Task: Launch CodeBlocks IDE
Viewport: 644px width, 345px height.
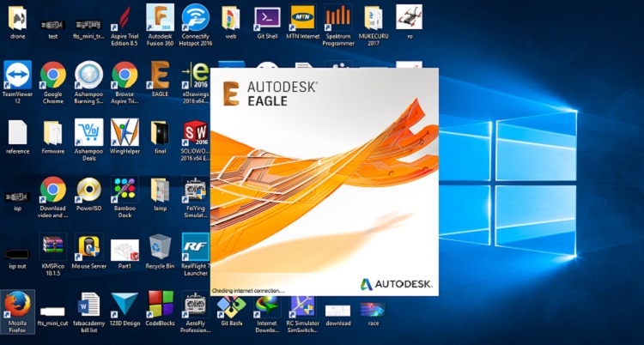Action: coord(161,305)
